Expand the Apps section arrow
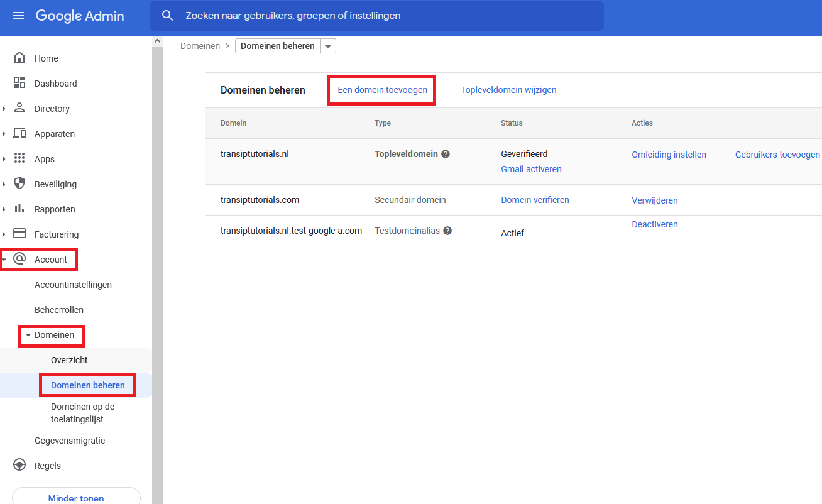Image resolution: width=822 pixels, height=504 pixels. click(4, 159)
